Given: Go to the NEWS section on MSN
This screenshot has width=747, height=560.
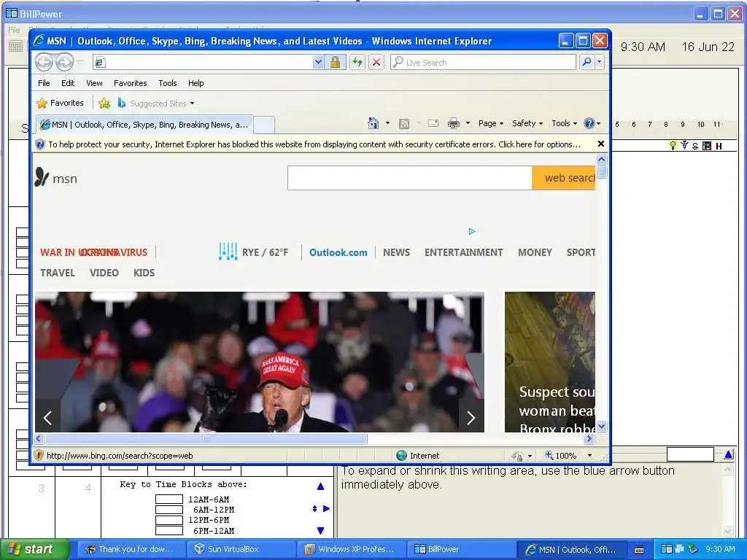Looking at the screenshot, I should pyautogui.click(x=396, y=252).
